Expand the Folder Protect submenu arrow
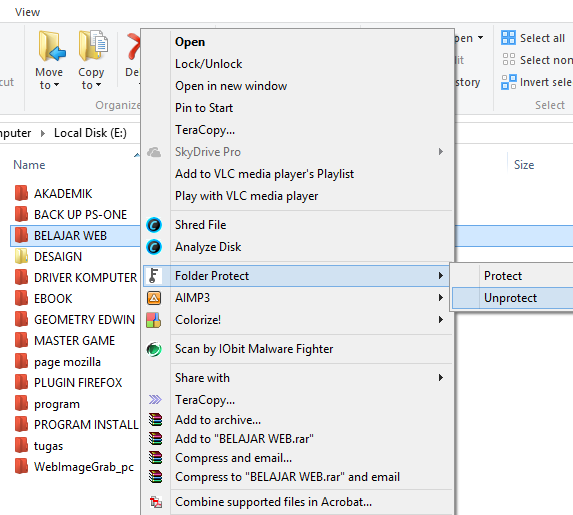This screenshot has height=515, width=573. tap(441, 276)
